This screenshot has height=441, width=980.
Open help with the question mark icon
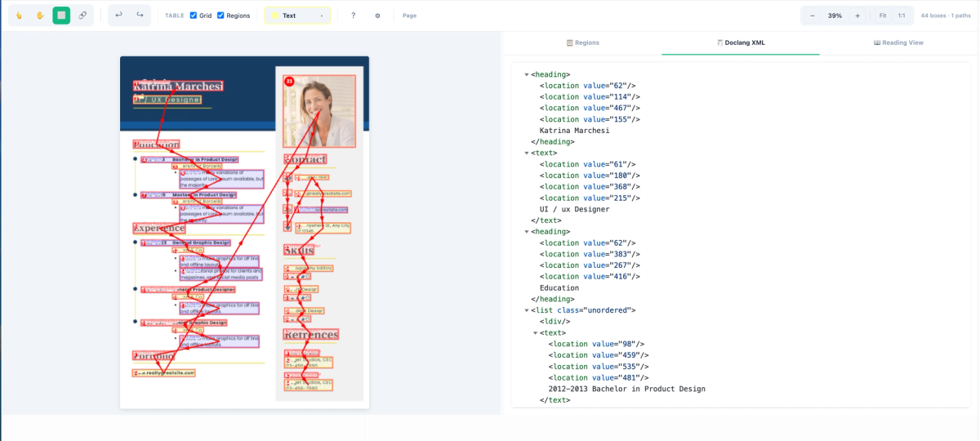(353, 16)
